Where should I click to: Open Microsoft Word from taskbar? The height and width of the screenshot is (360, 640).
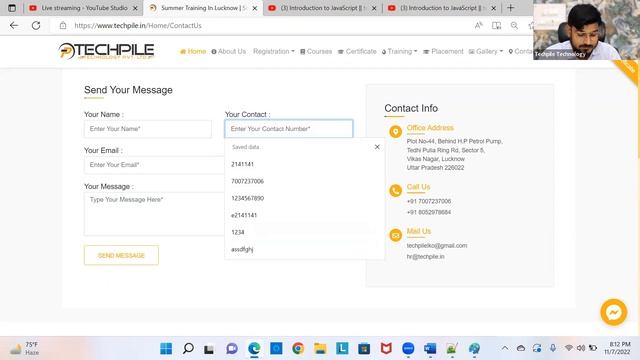pyautogui.click(x=430, y=349)
